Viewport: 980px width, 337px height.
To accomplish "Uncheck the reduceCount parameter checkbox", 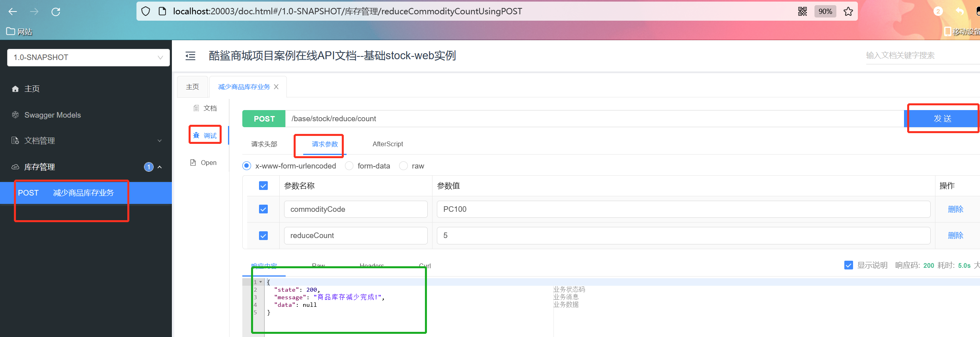I will coord(263,236).
